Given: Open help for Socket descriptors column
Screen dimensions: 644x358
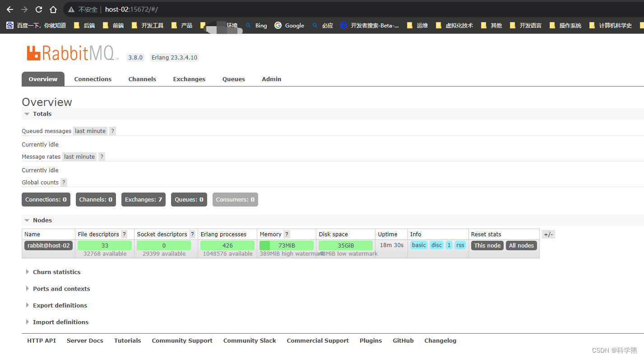Looking at the screenshot, I should coord(192,234).
